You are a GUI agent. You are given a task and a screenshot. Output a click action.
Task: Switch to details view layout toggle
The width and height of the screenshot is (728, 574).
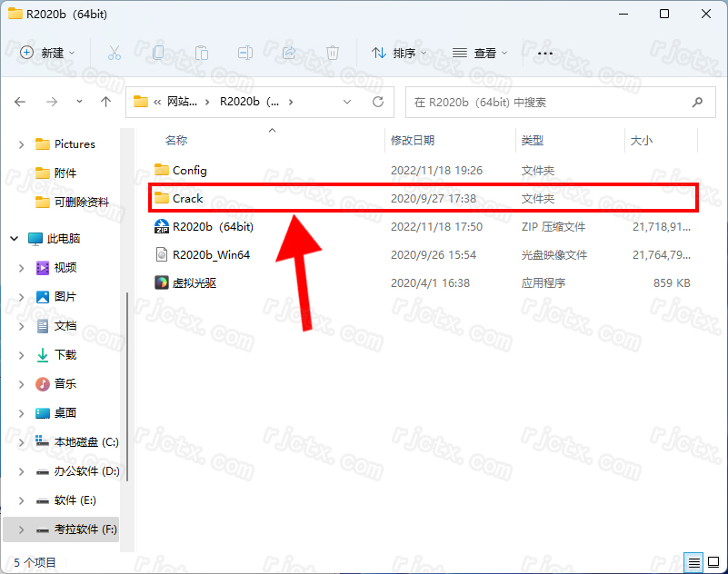coord(693,561)
